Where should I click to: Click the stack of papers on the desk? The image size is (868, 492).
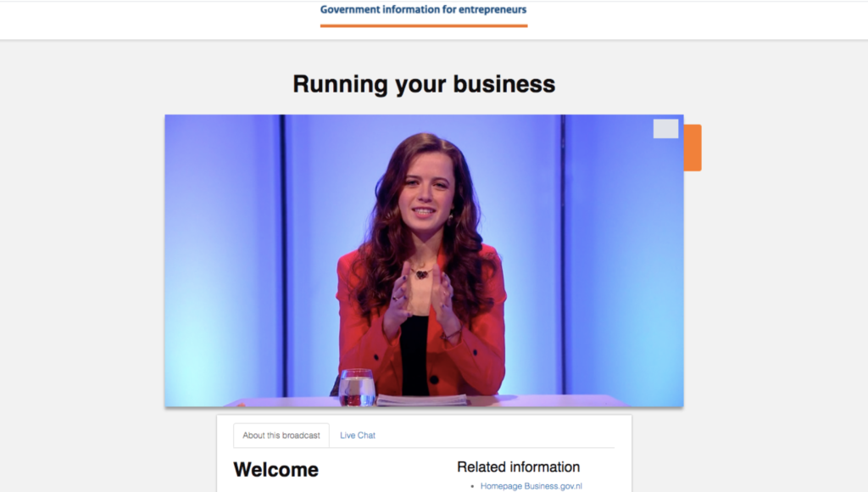point(421,400)
